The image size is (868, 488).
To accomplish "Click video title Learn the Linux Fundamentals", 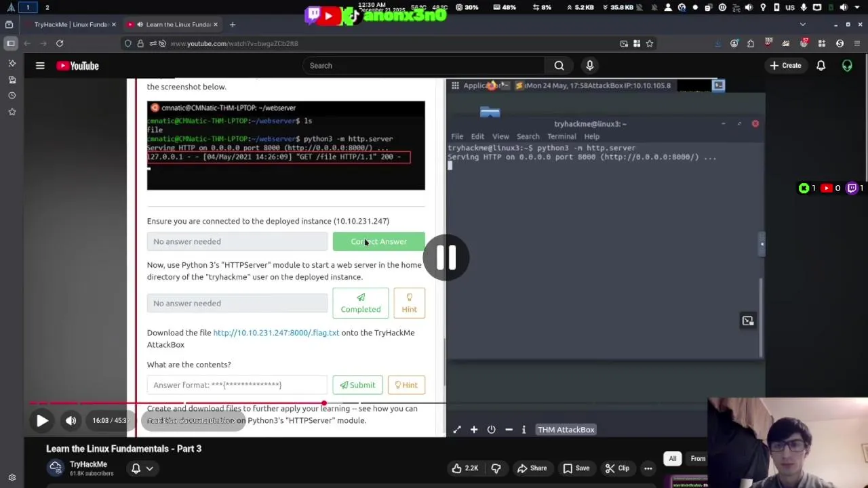I will 123,449.
